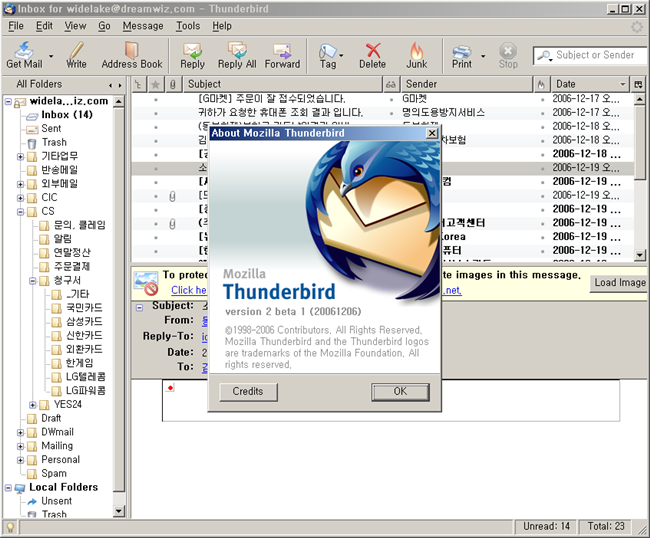The height and width of the screenshot is (538, 650).
Task: Click the starred column header icon
Action: click(x=155, y=84)
